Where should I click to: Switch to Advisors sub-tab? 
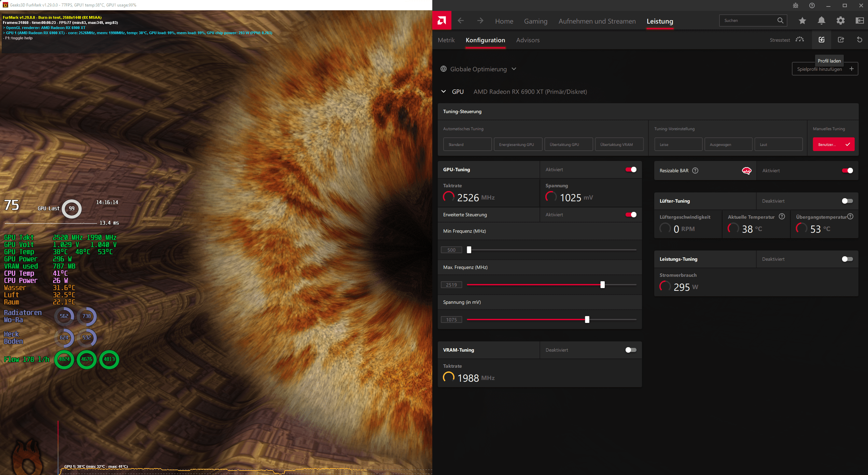pos(528,40)
